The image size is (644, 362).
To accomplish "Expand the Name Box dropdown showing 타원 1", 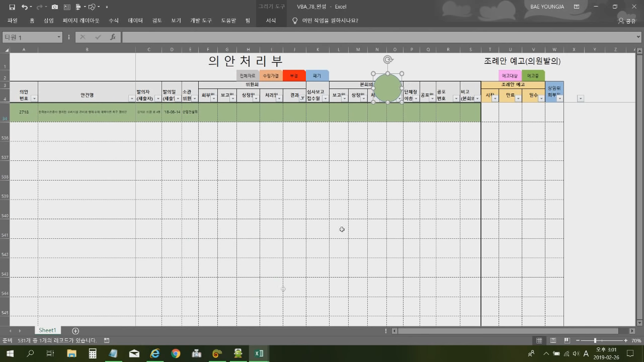I will 59,37.
